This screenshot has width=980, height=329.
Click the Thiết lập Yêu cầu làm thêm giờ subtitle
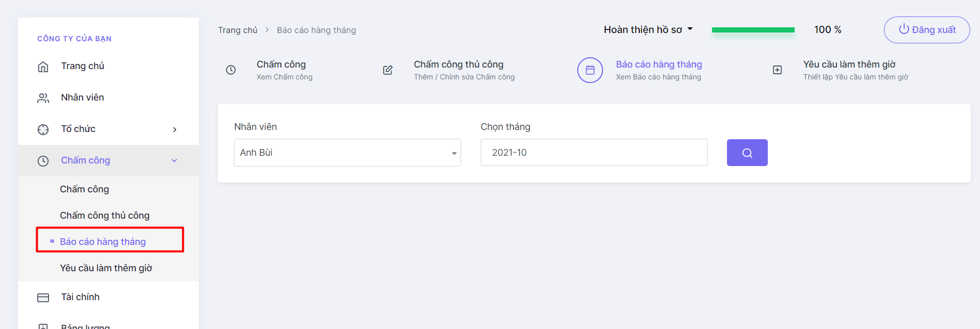tap(856, 77)
